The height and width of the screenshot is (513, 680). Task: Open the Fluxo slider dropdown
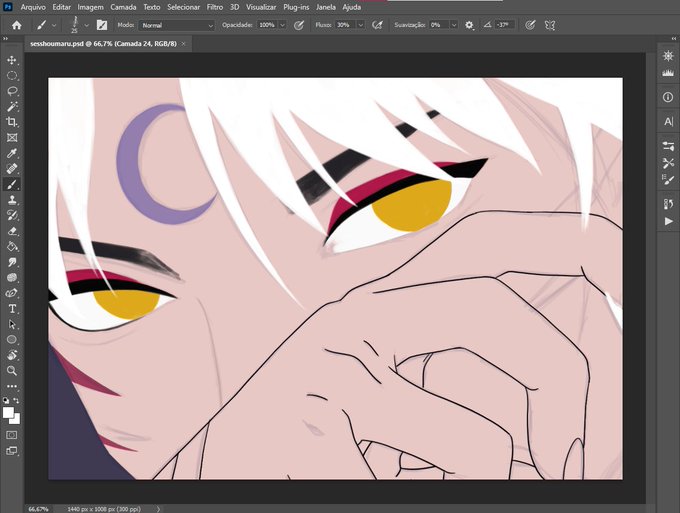coord(360,25)
